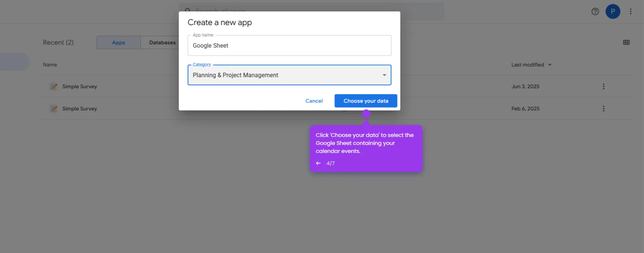Click the Simple Survey icon dated Jun 3, 2025
The image size is (644, 253).
tap(54, 86)
